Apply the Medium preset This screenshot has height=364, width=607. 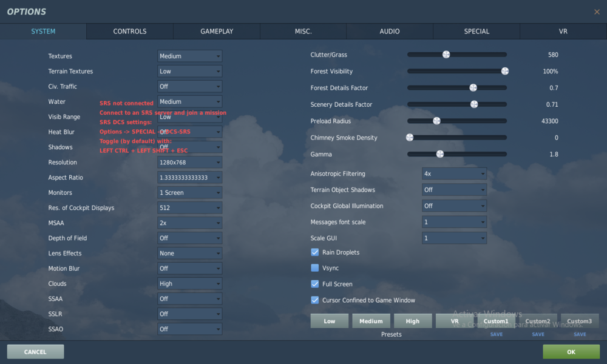pos(371,321)
